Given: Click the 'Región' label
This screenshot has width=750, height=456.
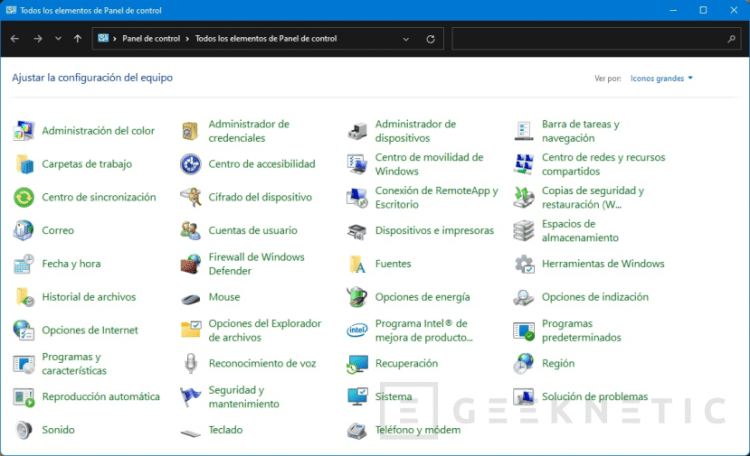Looking at the screenshot, I should pos(558,363).
